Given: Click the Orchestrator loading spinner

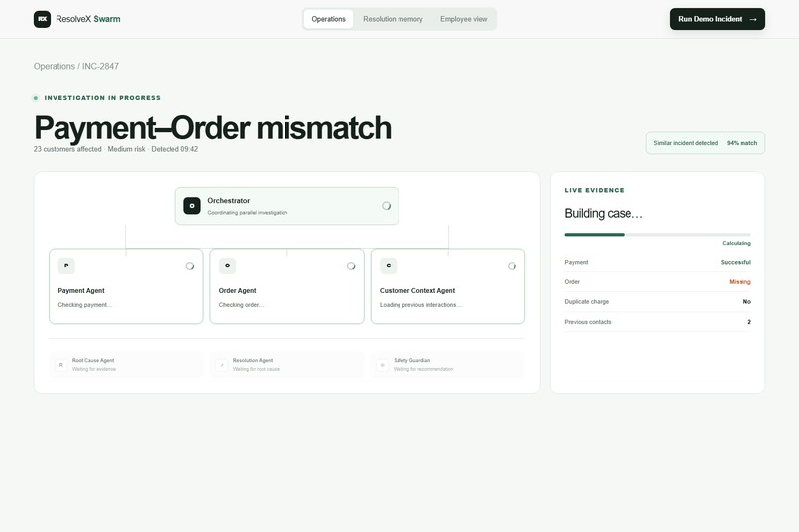Looking at the screenshot, I should pos(387,206).
